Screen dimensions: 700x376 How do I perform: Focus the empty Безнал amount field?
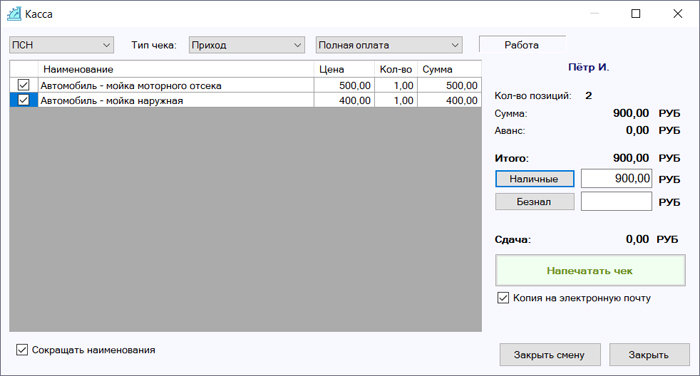(616, 201)
